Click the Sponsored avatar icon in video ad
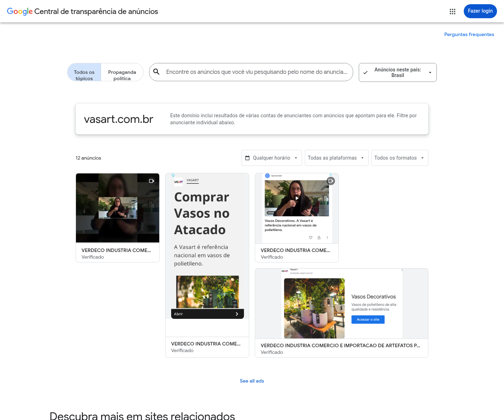 [x=267, y=176]
